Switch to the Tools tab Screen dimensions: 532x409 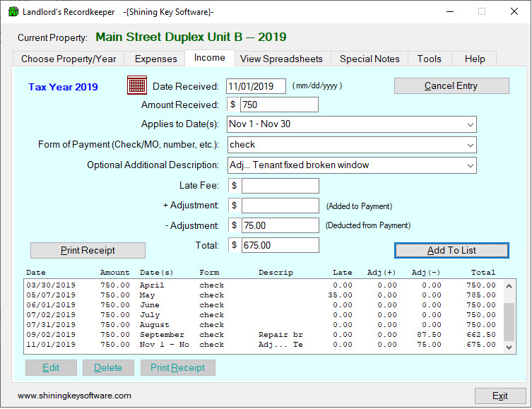[429, 59]
